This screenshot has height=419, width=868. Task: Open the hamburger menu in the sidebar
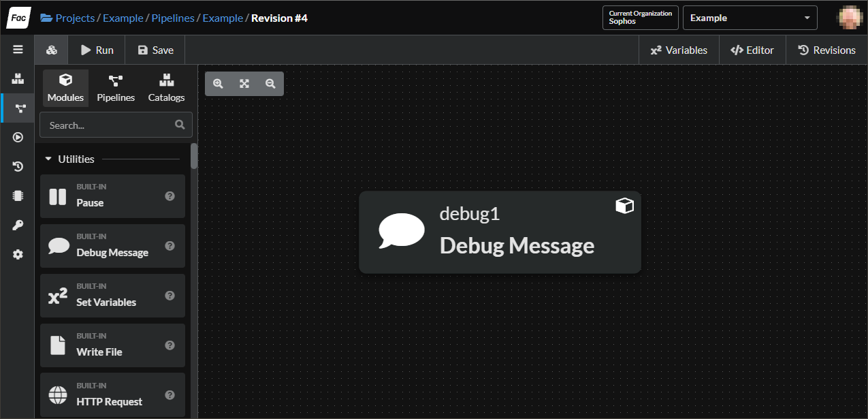click(18, 50)
